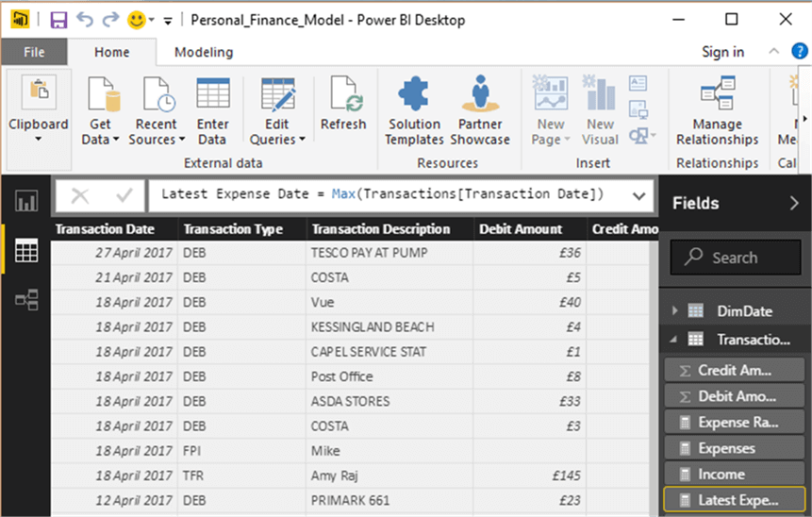
Task: Click the TESCO PAY AT PUMP cell
Action: pos(389,253)
